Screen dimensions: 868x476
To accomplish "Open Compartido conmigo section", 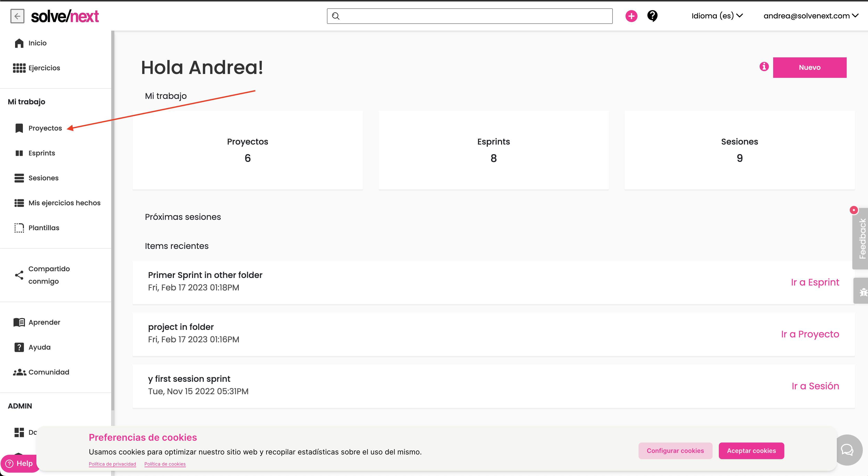I will pos(49,275).
